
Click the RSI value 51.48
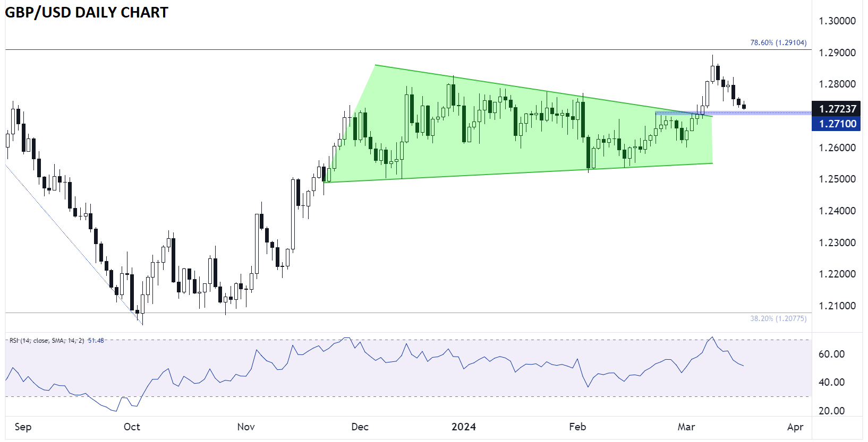[x=96, y=340]
